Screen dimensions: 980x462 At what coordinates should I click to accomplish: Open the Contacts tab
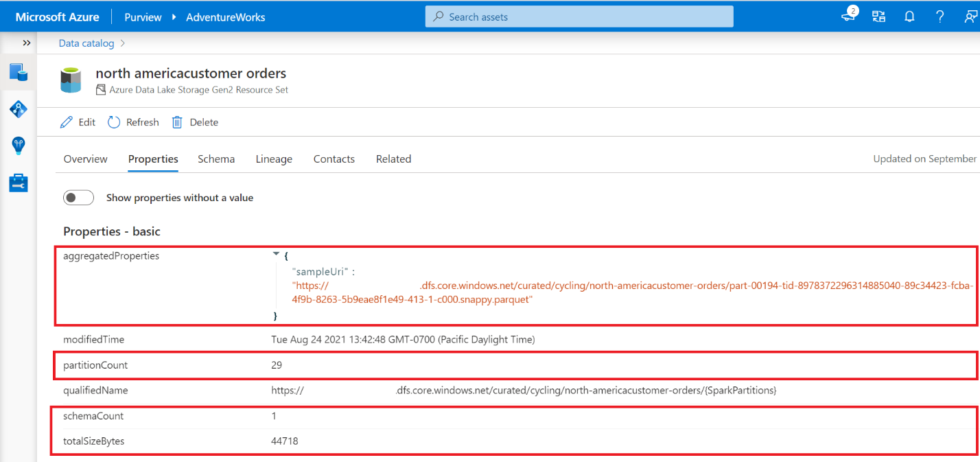(x=334, y=159)
